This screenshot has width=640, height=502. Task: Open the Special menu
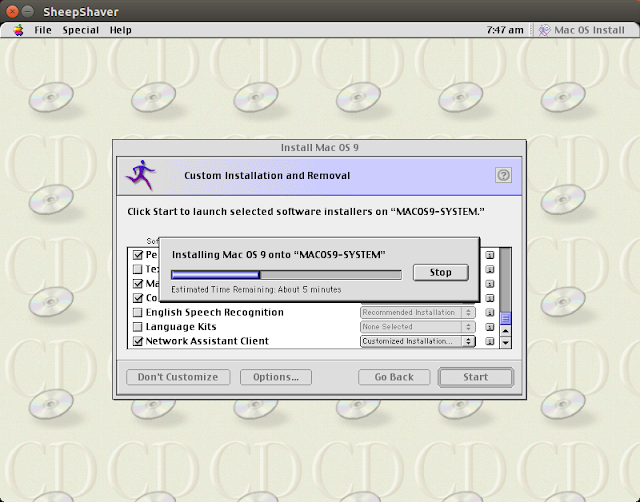pyautogui.click(x=81, y=30)
